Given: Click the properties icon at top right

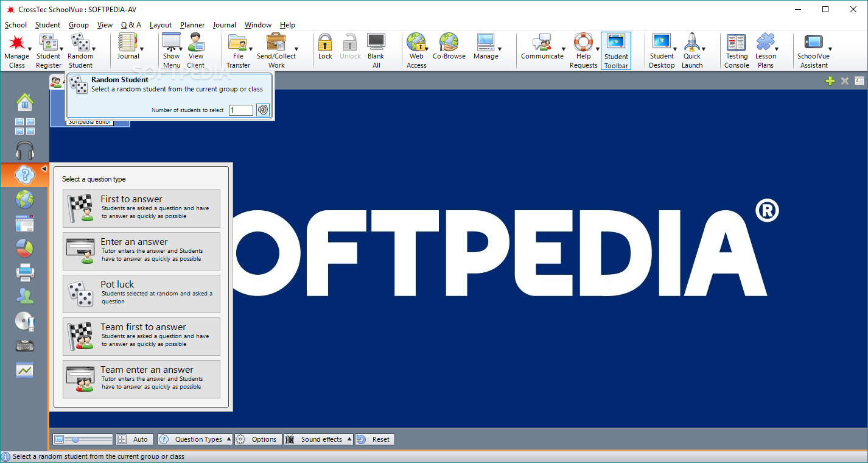Looking at the screenshot, I should pos(859,81).
